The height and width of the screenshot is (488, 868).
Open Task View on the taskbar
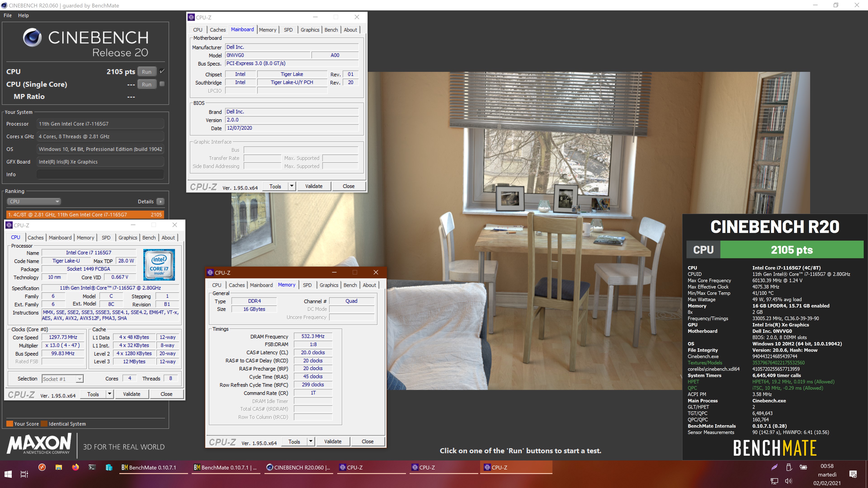click(24, 474)
